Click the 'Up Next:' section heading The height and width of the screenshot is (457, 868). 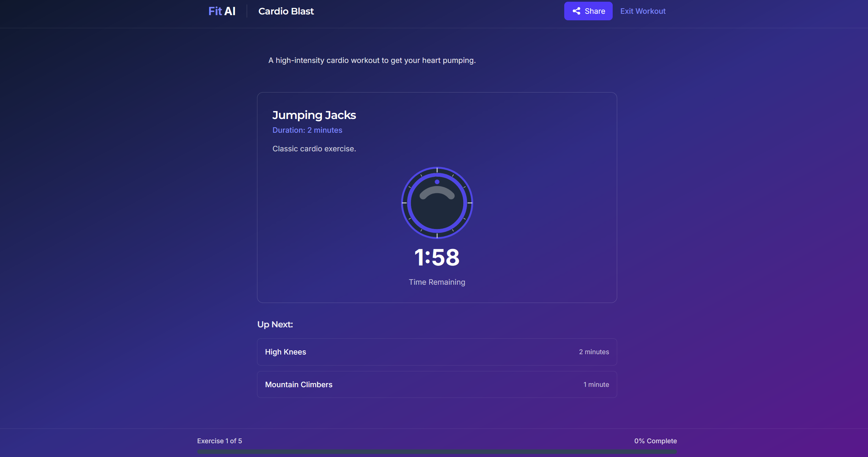[x=275, y=325]
